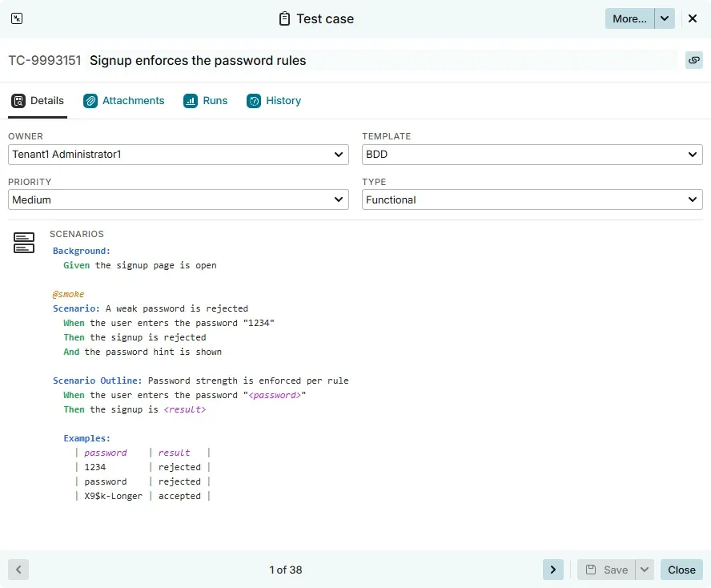Switch to the History tab
The image size is (711, 588).
[274, 101]
